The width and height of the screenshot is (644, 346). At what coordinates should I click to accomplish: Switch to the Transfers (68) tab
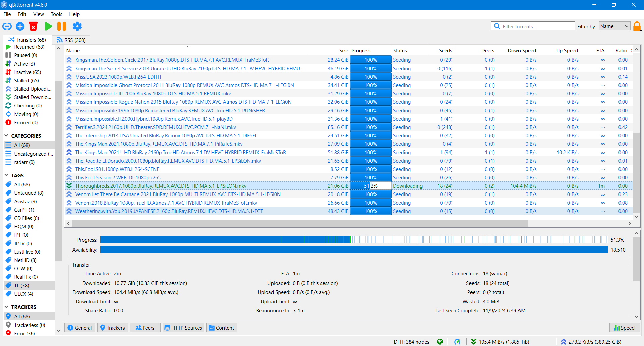click(x=27, y=40)
